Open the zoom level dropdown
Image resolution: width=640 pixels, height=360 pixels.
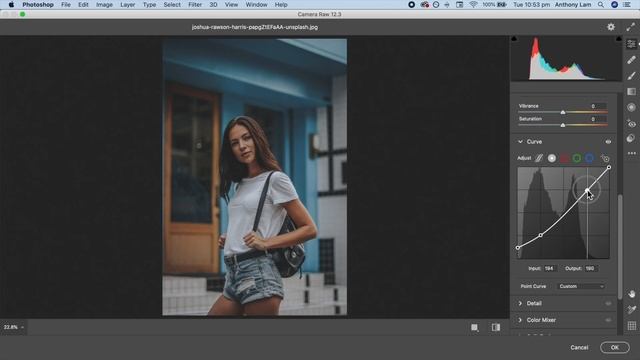[x=13, y=327]
